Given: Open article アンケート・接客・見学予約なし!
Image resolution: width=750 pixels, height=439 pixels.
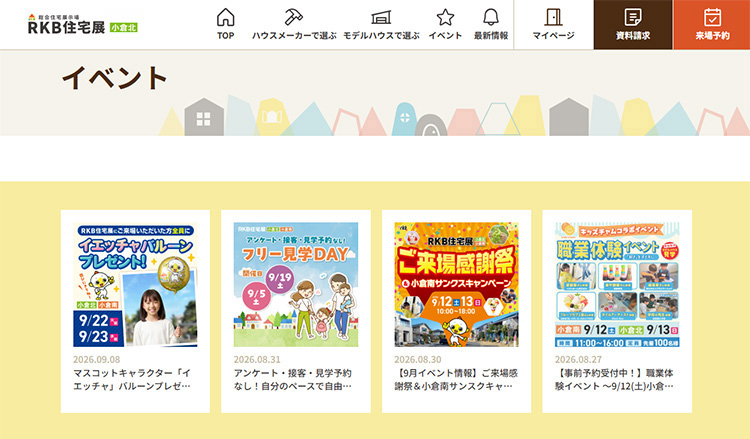Looking at the screenshot, I should tap(293, 379).
